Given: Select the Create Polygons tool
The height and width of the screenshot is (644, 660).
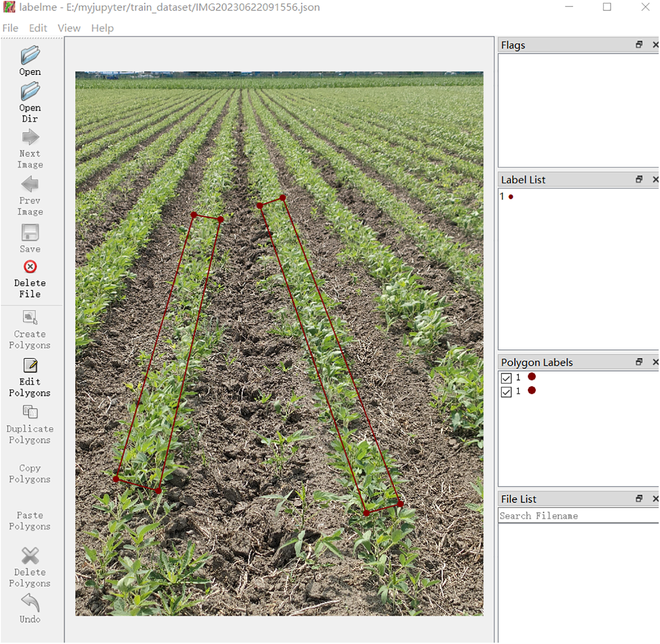Looking at the screenshot, I should pos(30,317).
